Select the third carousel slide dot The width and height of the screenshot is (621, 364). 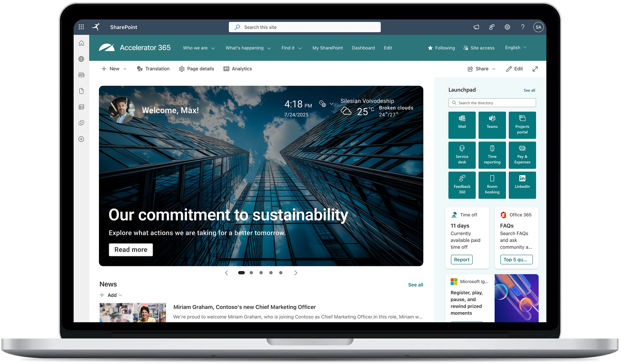[x=261, y=273]
